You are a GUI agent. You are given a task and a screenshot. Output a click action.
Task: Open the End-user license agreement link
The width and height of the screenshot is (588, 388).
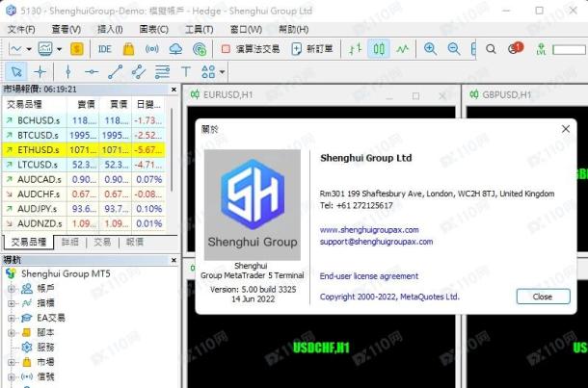[369, 276]
